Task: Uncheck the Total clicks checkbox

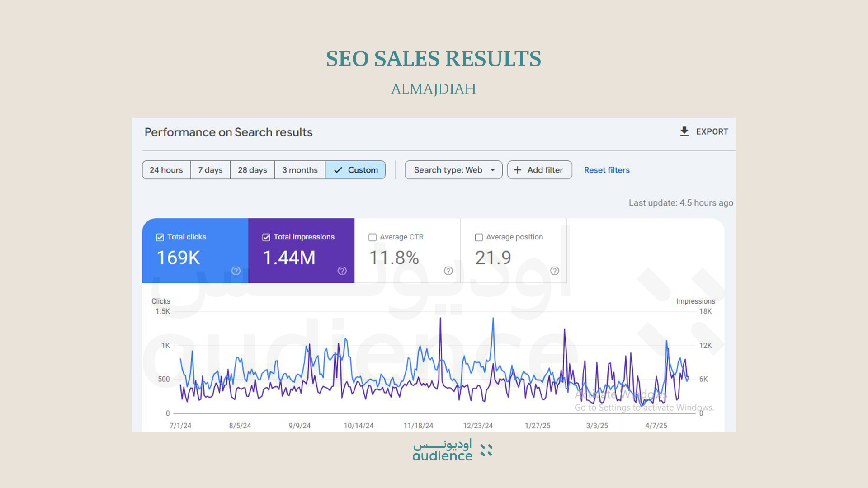Action: [x=160, y=237]
